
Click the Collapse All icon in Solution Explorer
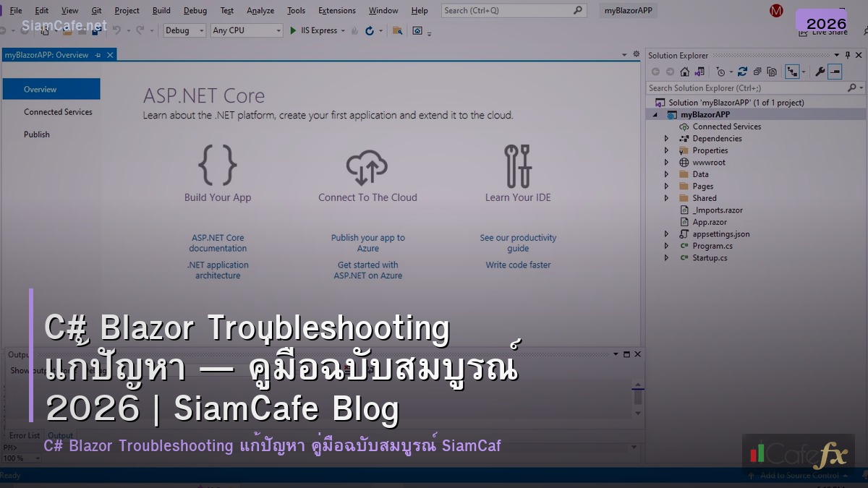coord(757,71)
